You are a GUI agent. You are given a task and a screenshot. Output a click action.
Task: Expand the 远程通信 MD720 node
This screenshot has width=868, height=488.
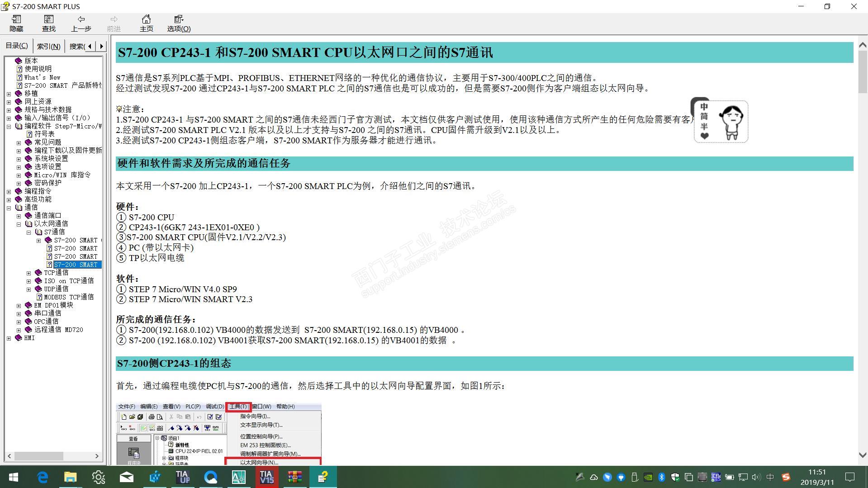coord(19,330)
